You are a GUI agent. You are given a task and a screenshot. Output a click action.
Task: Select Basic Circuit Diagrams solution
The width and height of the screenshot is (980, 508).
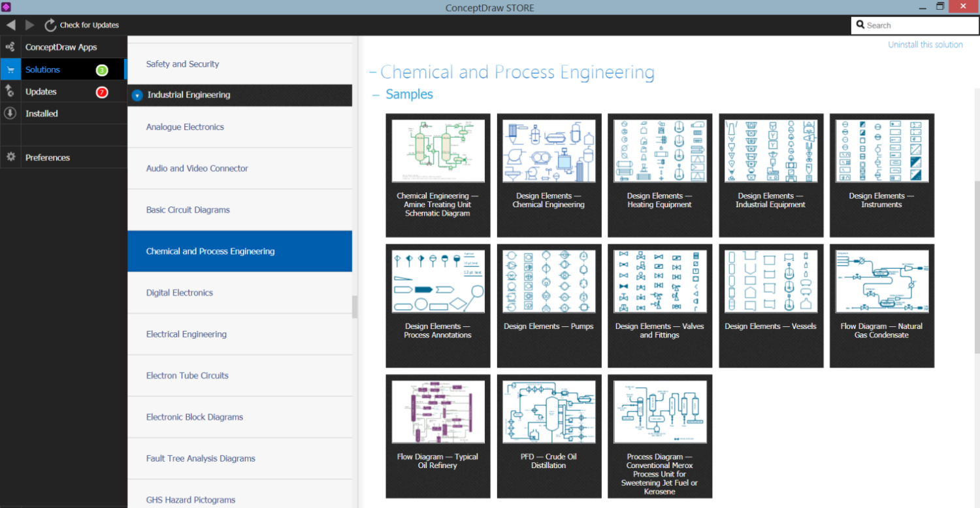[x=240, y=210]
